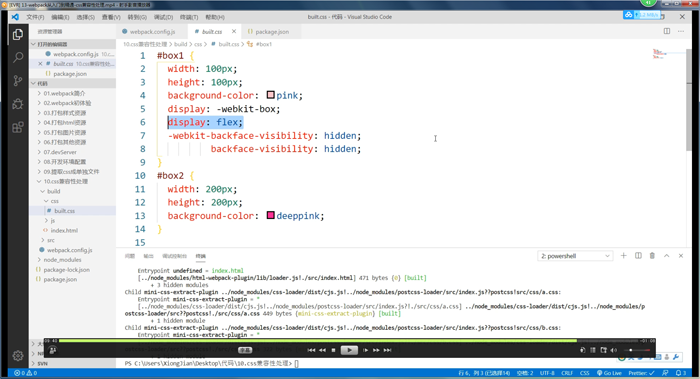
Task: Open the File menu (文件)
Action: [x=35, y=17]
